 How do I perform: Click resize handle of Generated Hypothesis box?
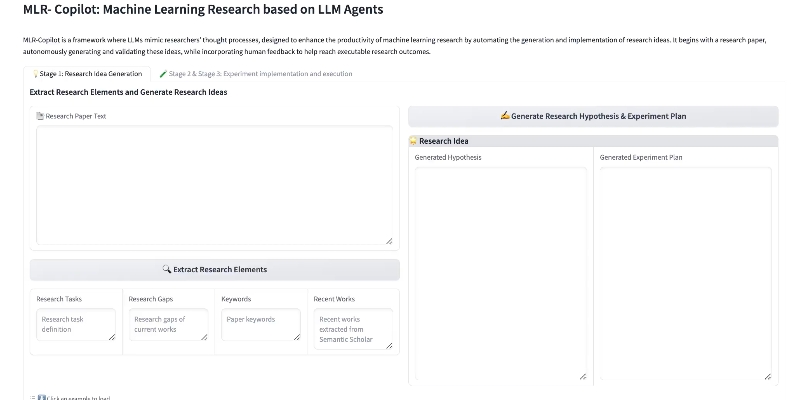582,377
